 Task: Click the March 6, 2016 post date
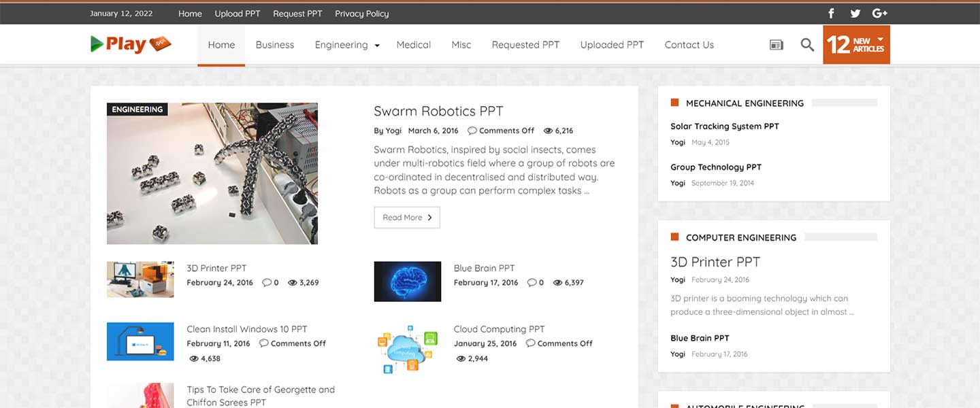tap(433, 131)
